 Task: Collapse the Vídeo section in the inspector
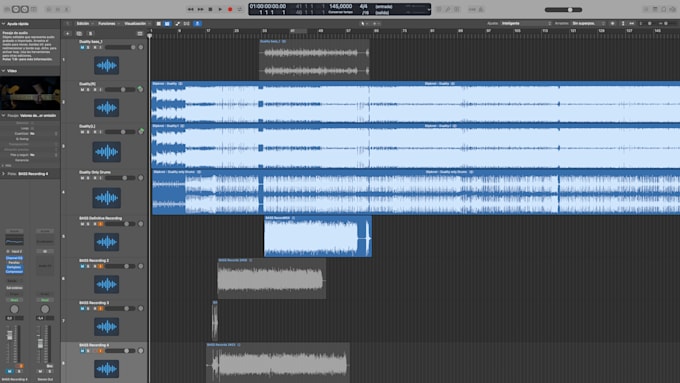coord(3,70)
